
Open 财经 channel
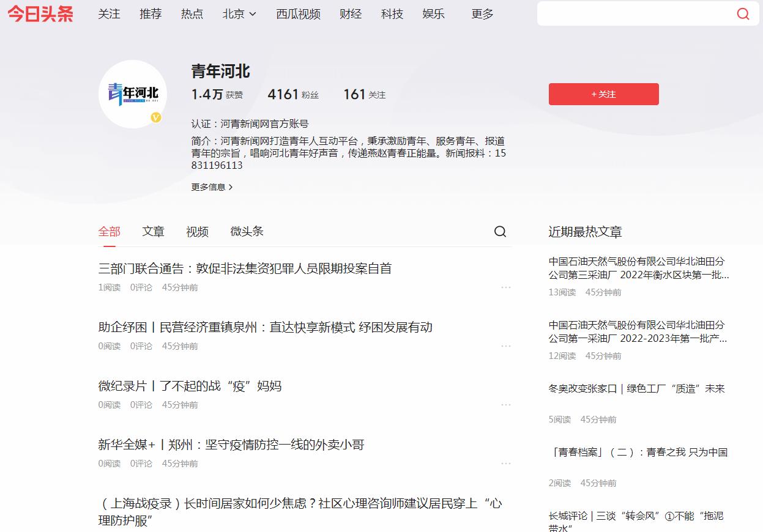point(351,14)
